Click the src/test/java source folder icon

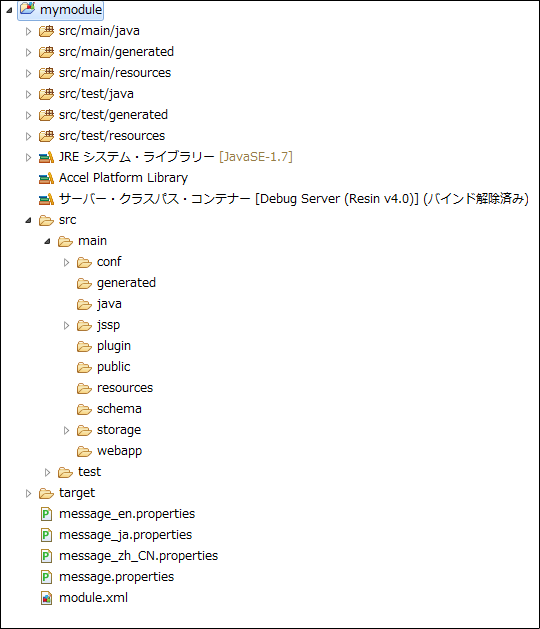click(47, 94)
